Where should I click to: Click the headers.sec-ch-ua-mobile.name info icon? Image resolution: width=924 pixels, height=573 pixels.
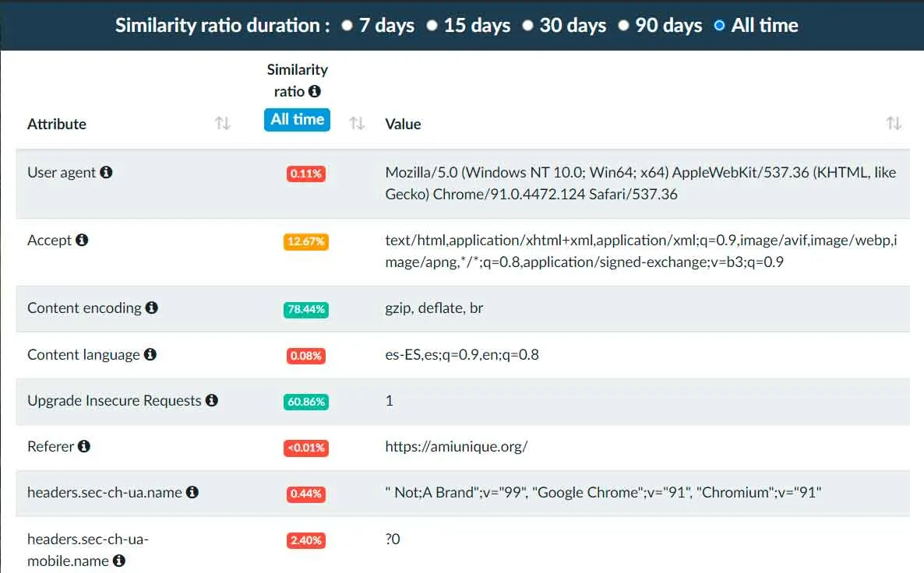(x=119, y=560)
